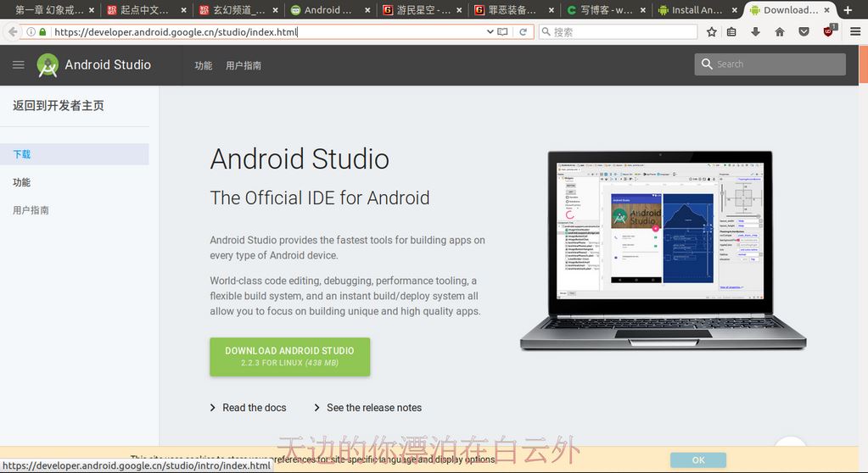The width and height of the screenshot is (868, 473).
Task: Accept cookies with the OK button
Action: pos(698,459)
